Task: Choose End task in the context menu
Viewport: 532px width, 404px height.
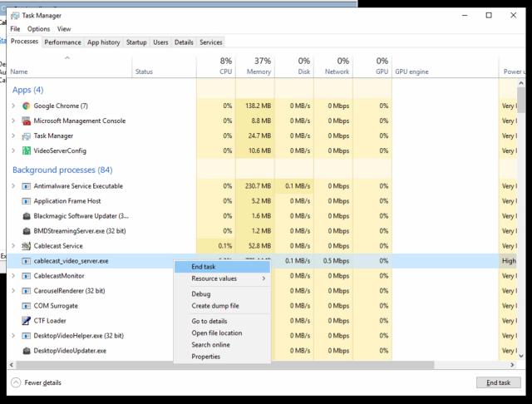Action: point(222,267)
